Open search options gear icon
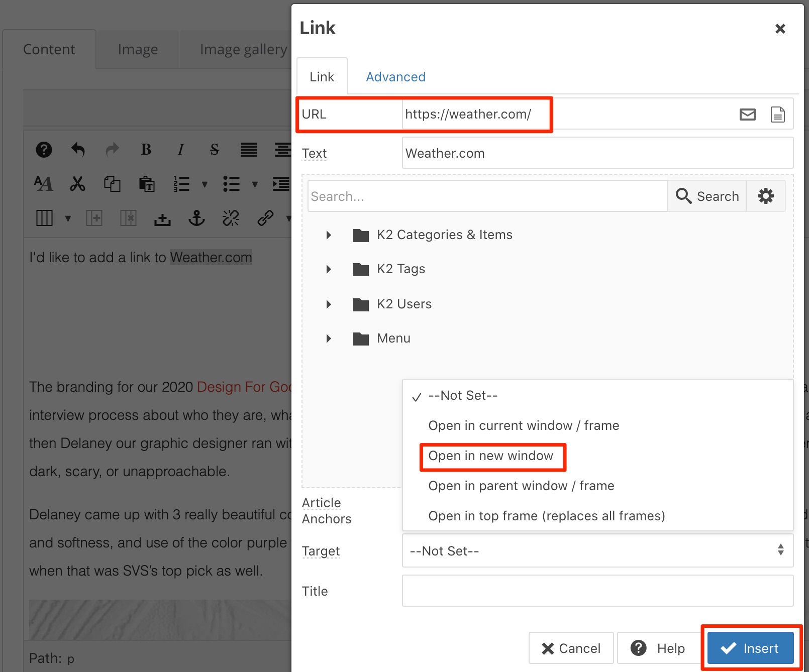The image size is (809, 672). click(x=765, y=196)
